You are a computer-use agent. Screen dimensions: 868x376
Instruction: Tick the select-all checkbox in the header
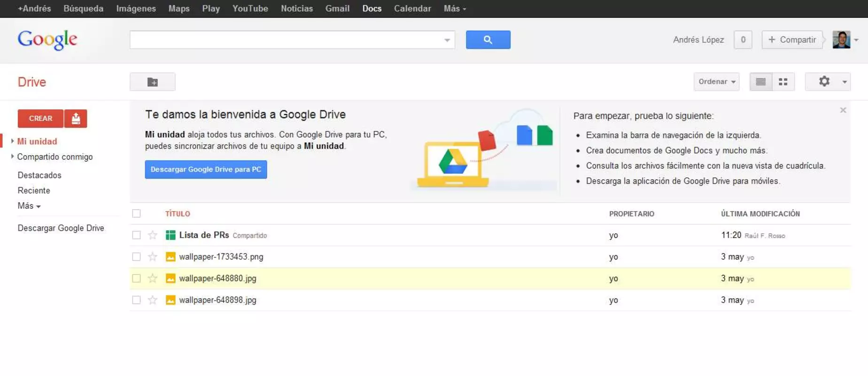coord(136,213)
